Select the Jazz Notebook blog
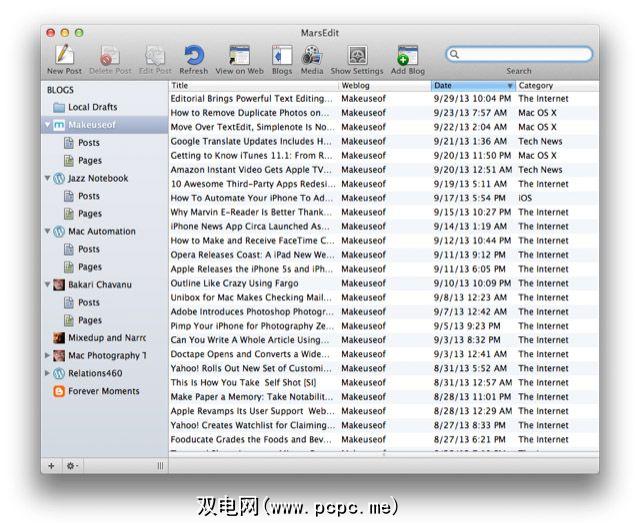640x530 pixels. click(x=98, y=178)
